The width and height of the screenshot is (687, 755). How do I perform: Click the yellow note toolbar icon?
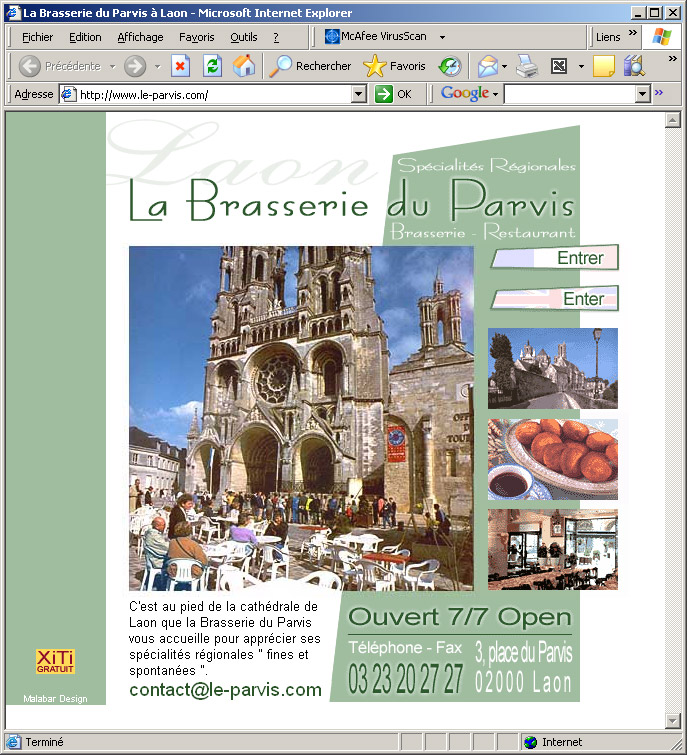click(603, 66)
